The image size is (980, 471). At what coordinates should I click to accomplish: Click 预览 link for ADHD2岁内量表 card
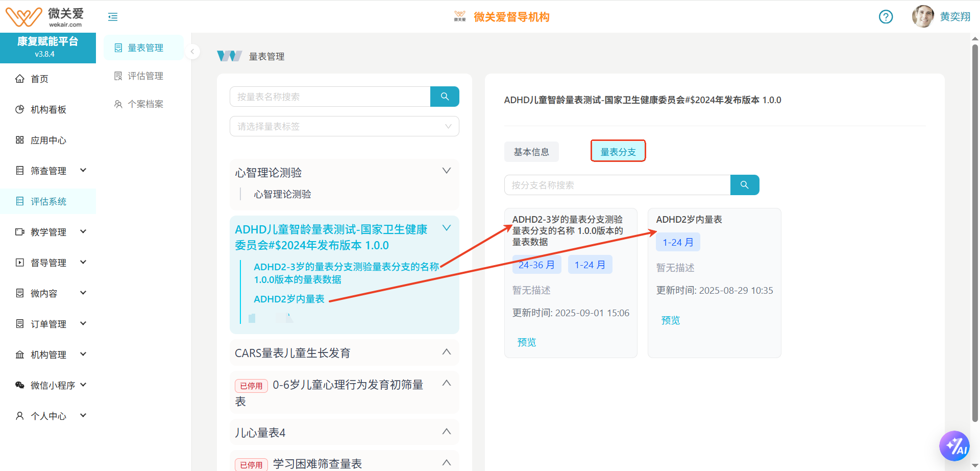pyautogui.click(x=670, y=320)
